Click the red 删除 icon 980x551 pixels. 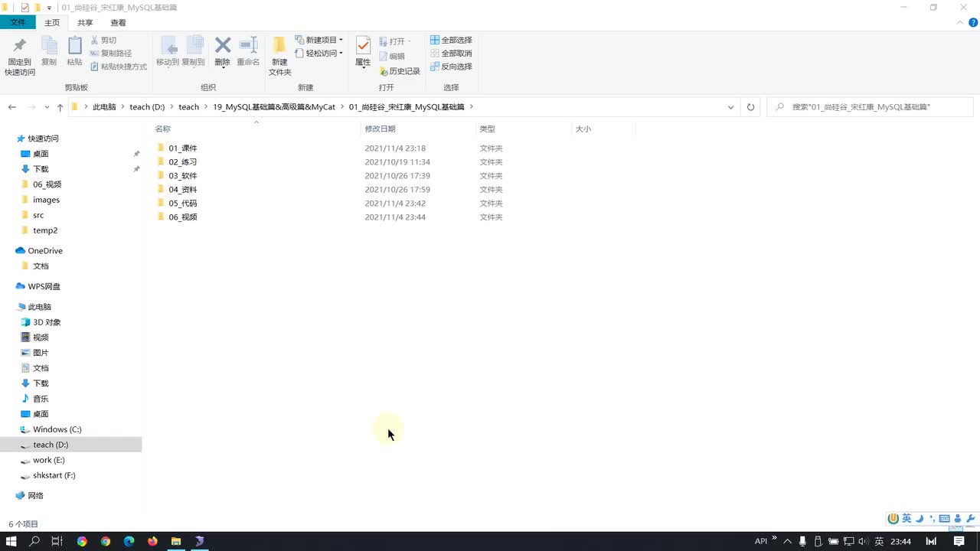223,45
